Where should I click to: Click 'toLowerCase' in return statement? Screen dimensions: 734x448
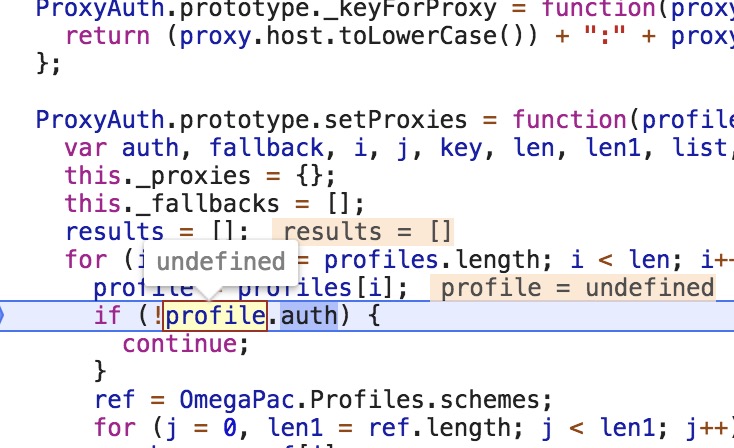[418, 36]
